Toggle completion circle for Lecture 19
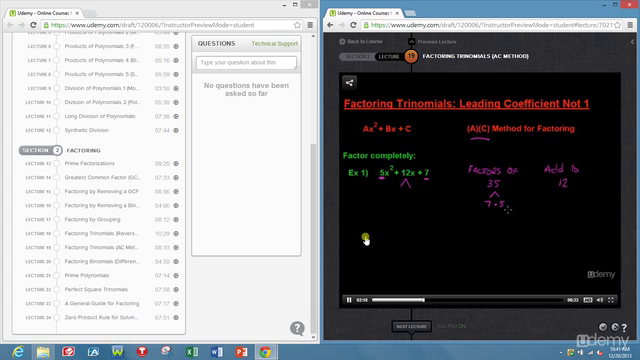This screenshot has width=640, height=360. pyautogui.click(x=57, y=248)
